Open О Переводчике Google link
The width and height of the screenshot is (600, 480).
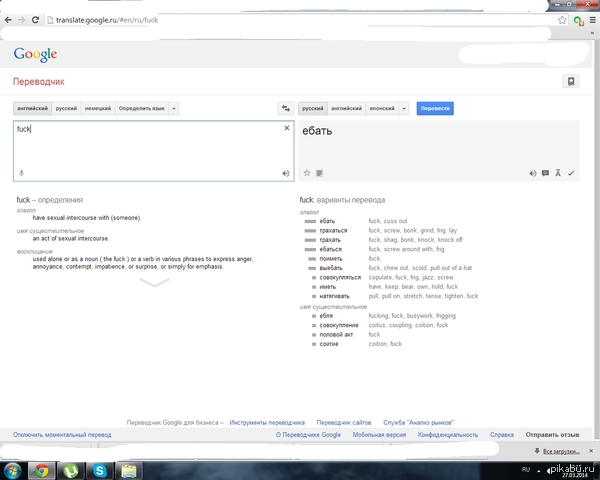coord(308,435)
